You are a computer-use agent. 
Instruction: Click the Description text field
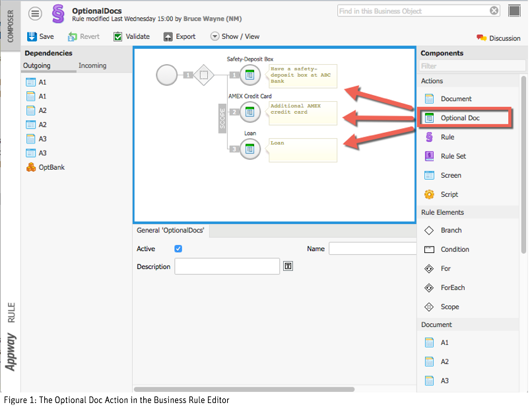[x=227, y=266]
